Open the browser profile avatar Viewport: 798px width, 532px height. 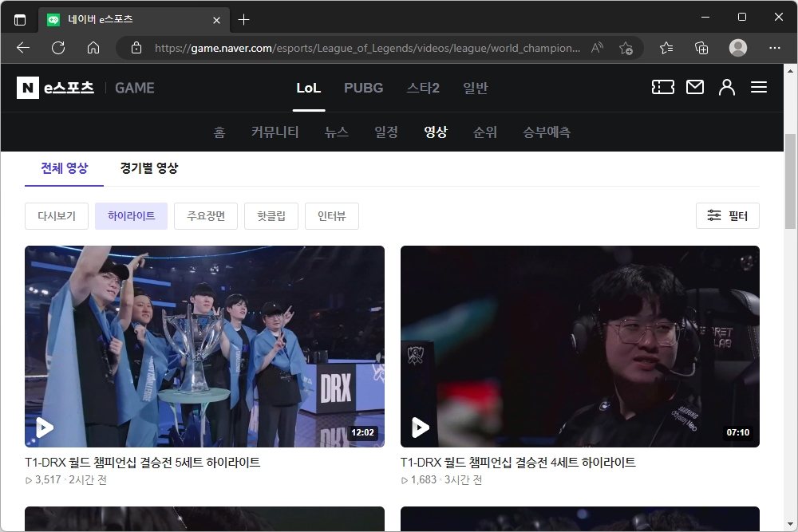(738, 48)
